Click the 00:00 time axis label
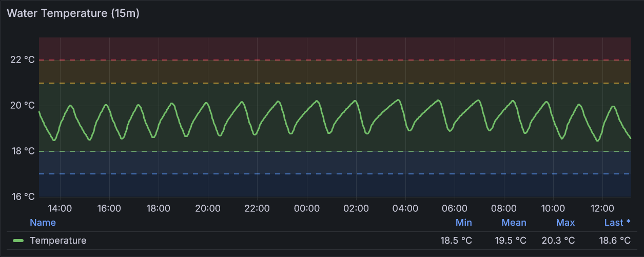 [x=307, y=209]
